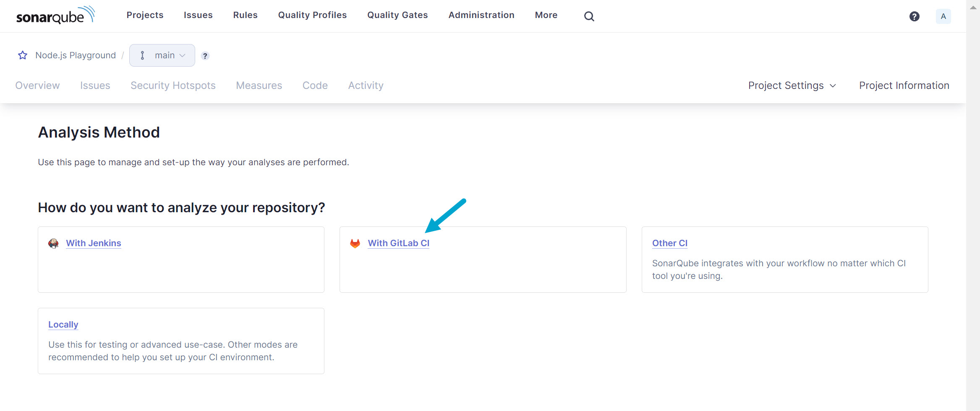This screenshot has height=411, width=980.
Task: Click the Jenkins logo icon
Action: tap(53, 244)
